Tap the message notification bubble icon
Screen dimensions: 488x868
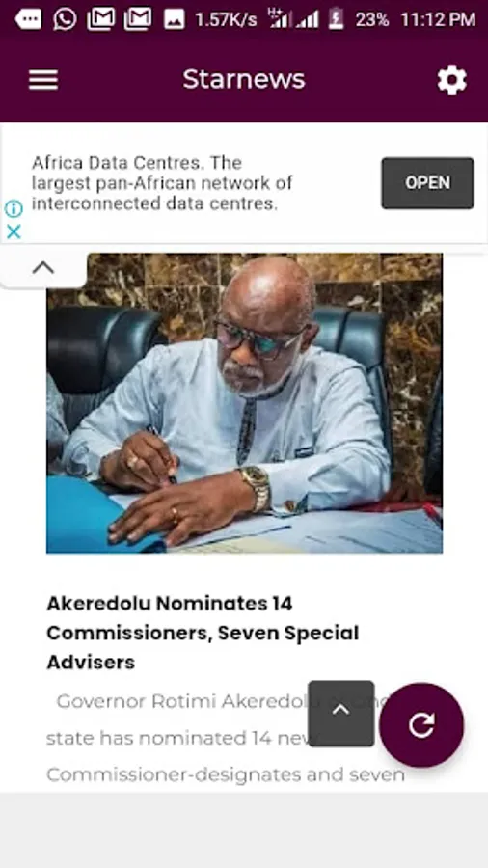(x=28, y=19)
